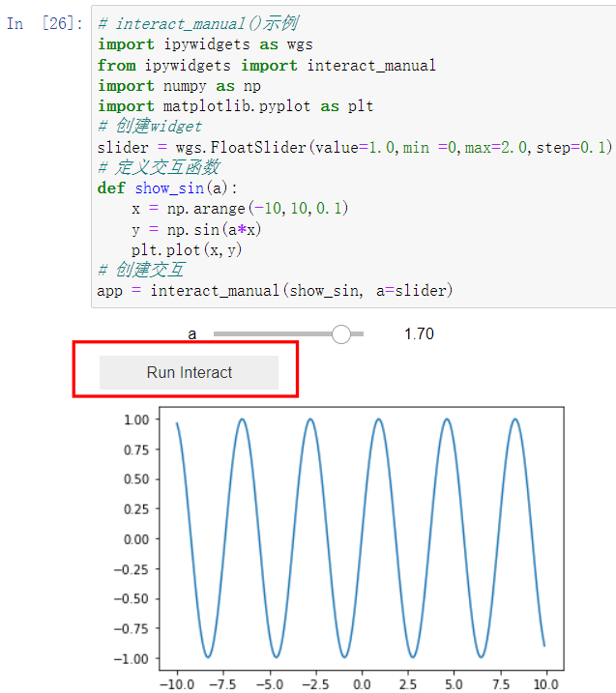Click the "app = interact_manual(show_sin, a=slider)" line

(x=275, y=291)
